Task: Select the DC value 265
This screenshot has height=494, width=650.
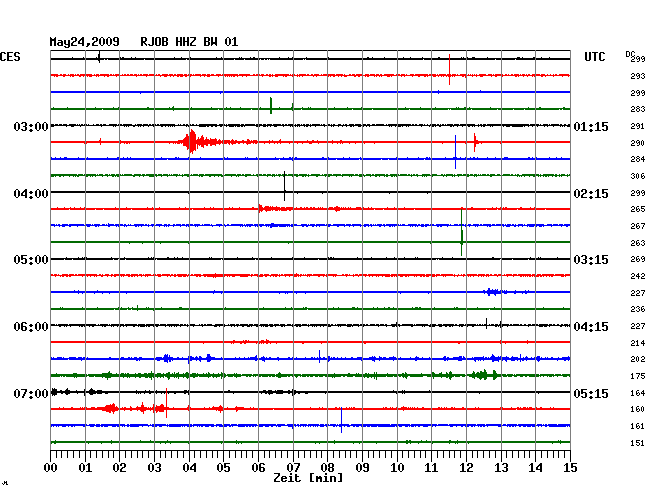Action: 638,209
